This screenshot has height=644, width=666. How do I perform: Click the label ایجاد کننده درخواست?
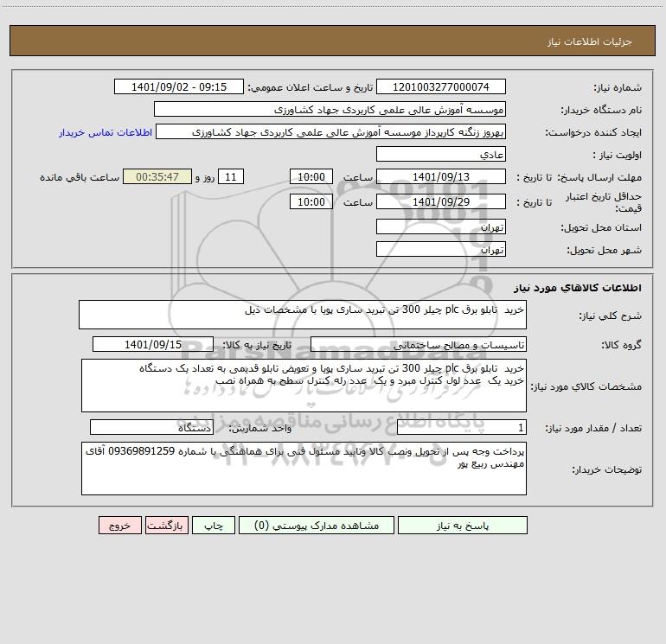[x=593, y=132]
